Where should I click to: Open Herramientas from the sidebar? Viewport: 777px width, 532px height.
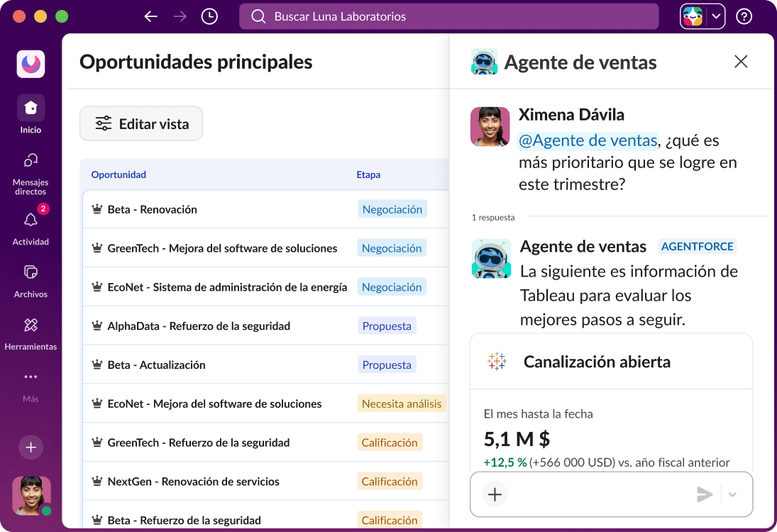[31, 325]
